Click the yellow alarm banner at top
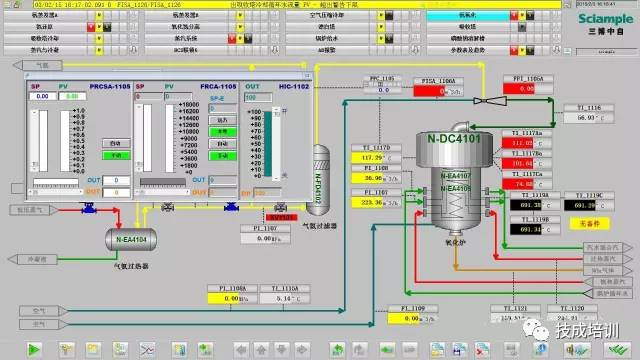The image size is (640, 360). click(x=297, y=4)
